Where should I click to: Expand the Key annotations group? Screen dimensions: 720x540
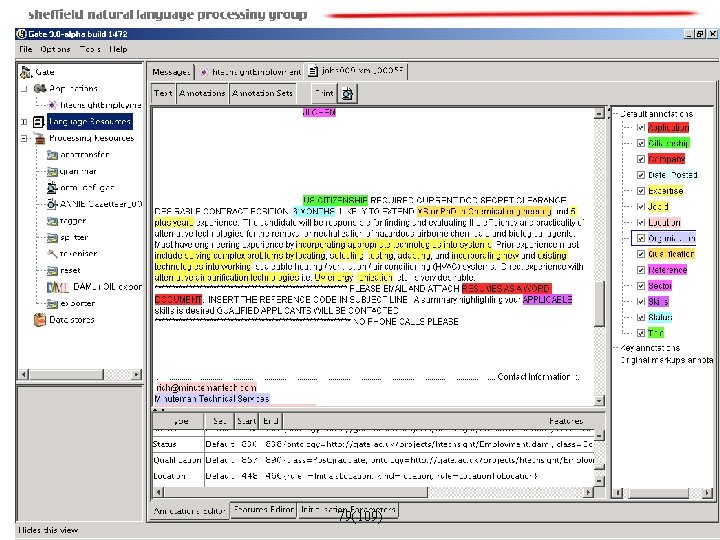(x=616, y=348)
